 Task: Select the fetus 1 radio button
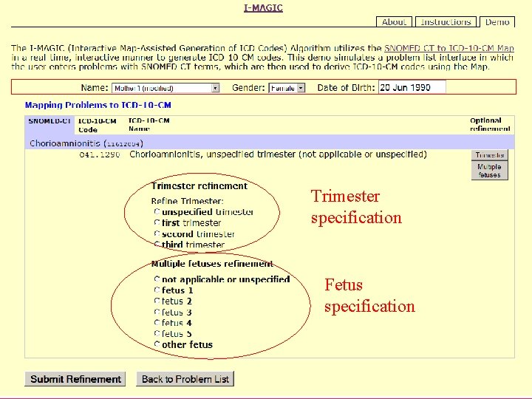(157, 290)
